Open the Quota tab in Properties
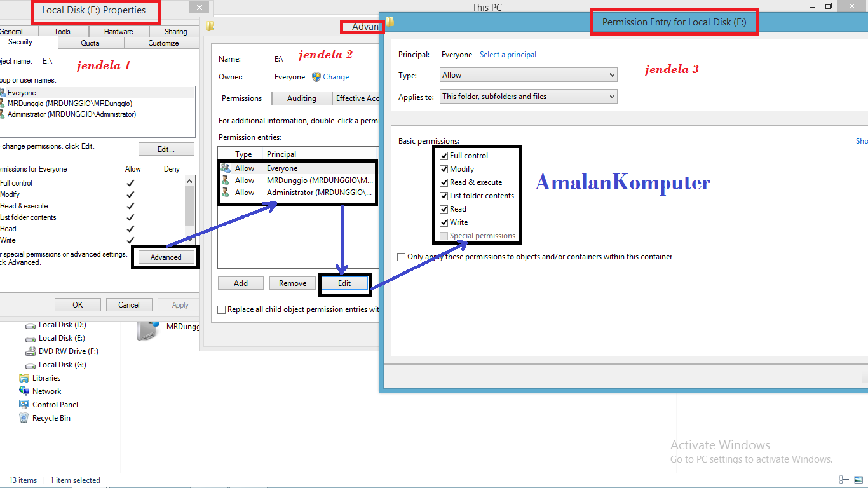The width and height of the screenshot is (868, 488). 90,43
